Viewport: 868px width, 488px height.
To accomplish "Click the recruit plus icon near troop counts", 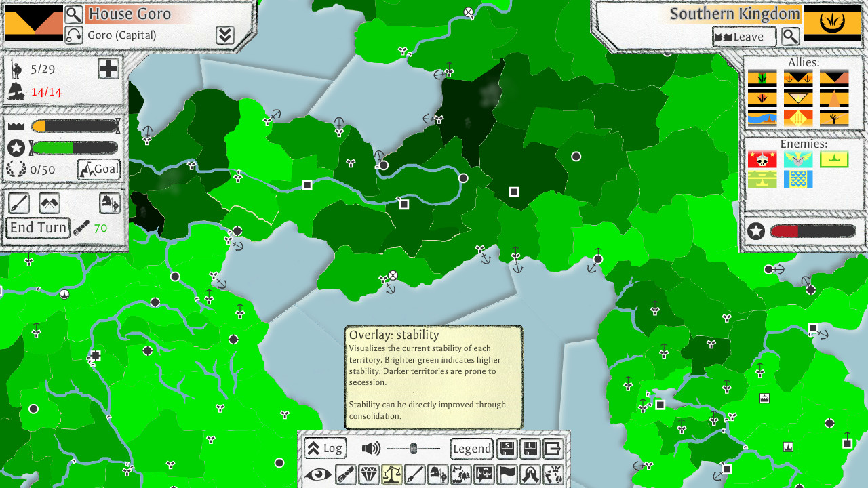I will tap(108, 68).
